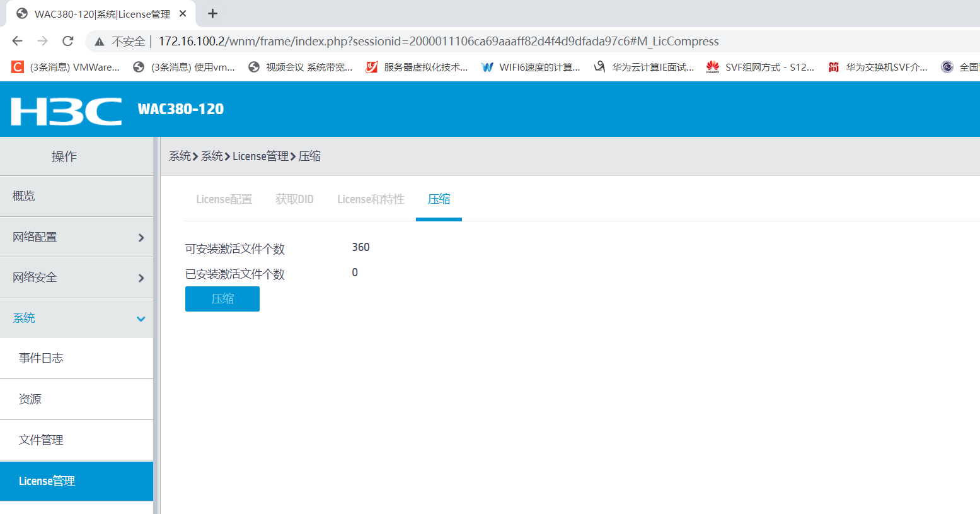Switch to the License配置 tab
Screen dimensions: 980x514
pos(224,199)
